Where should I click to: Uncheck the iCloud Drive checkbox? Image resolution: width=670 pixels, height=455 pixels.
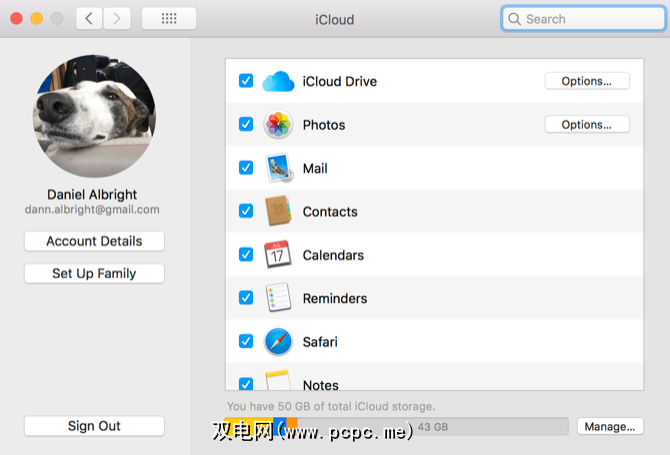(x=246, y=81)
